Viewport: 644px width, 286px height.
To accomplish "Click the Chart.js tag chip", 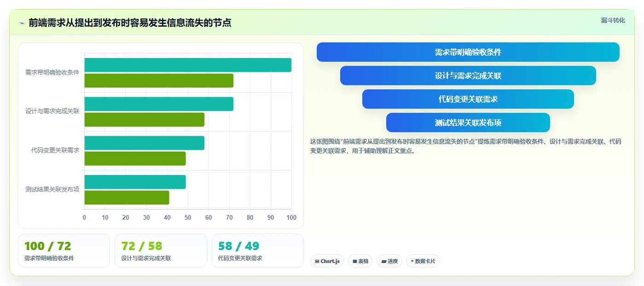I will 327,261.
